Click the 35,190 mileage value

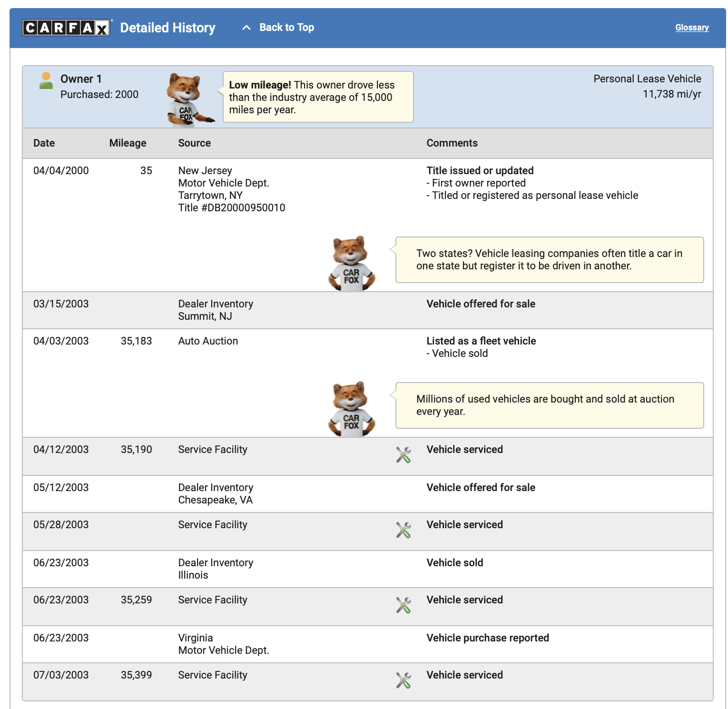click(x=136, y=450)
